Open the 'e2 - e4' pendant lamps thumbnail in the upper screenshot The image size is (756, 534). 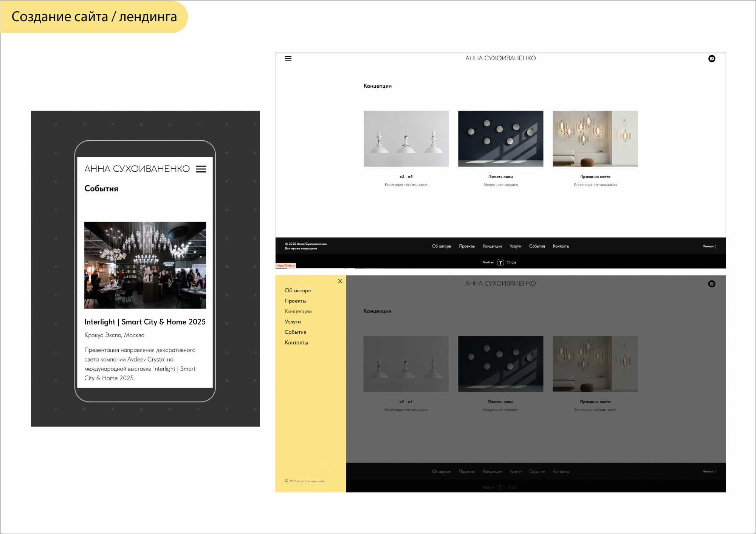pyautogui.click(x=406, y=138)
